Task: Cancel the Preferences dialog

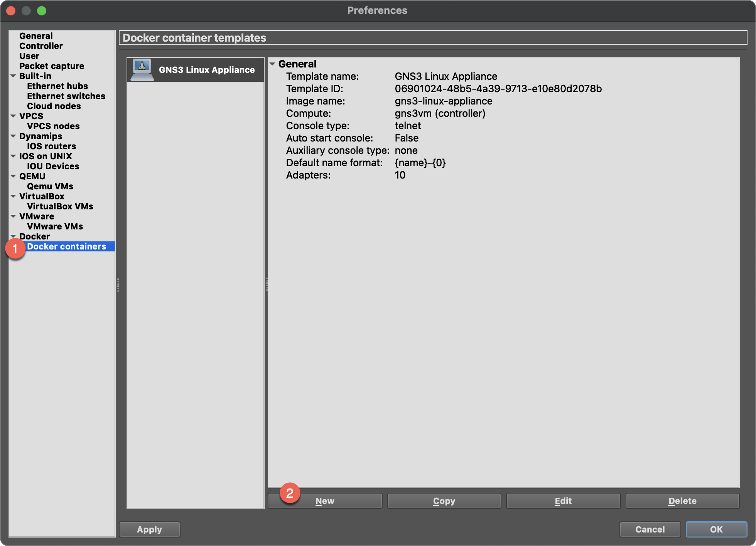Action: 650,529
